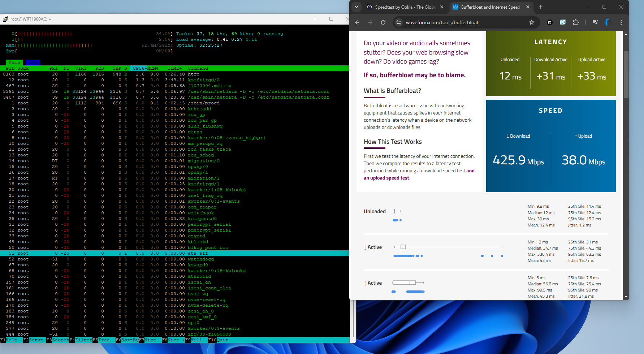Image resolution: width=644 pixels, height=354 pixels.
Task: Sort htop by the RES column
Action: 100,68
